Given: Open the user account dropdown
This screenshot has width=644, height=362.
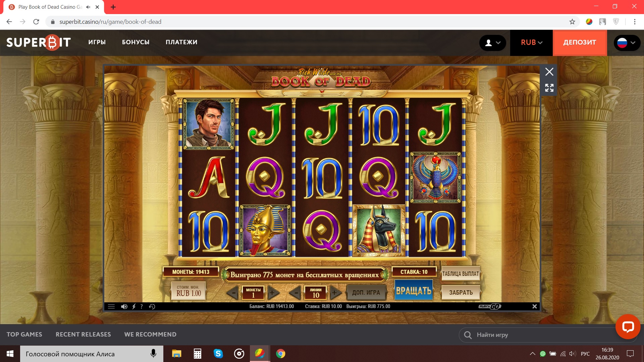Looking at the screenshot, I should tap(492, 43).
